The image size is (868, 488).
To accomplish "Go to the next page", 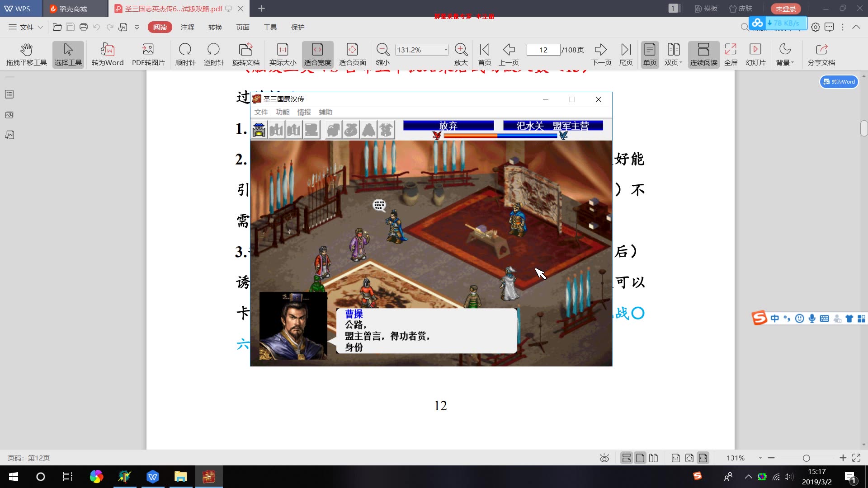I will coord(601,55).
